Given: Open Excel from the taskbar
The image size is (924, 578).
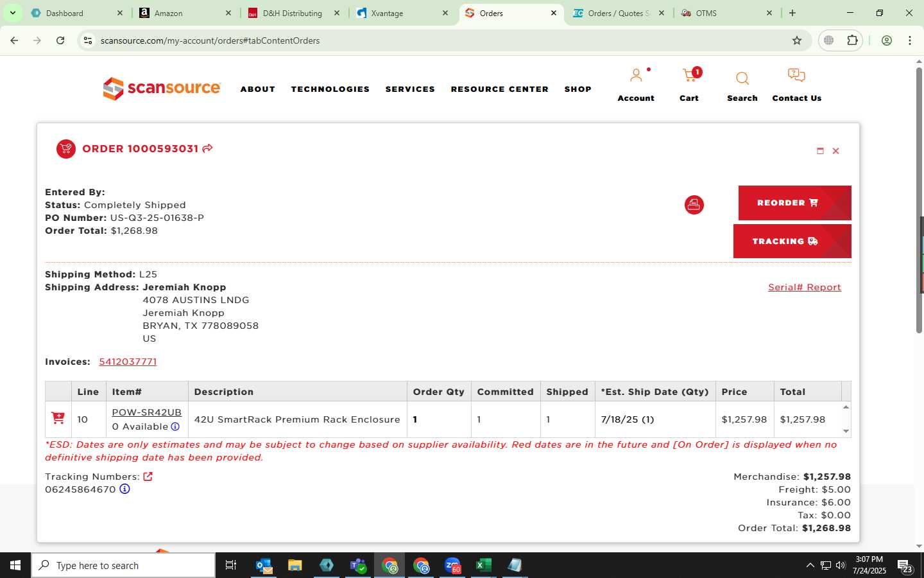Looking at the screenshot, I should click(483, 565).
